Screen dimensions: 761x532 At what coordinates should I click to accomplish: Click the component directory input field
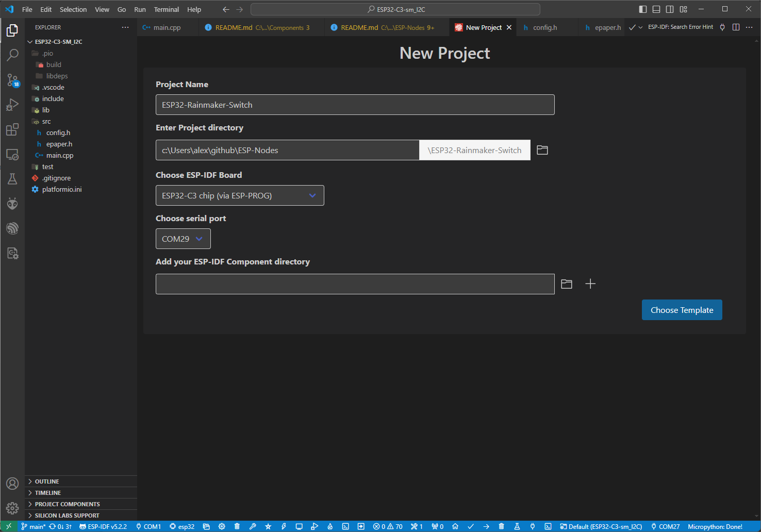pyautogui.click(x=355, y=284)
